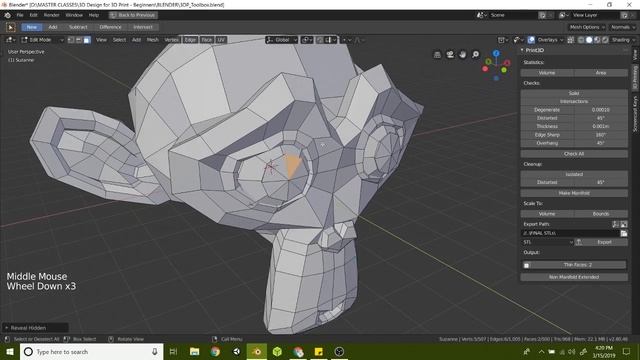Open the UV menu

click(x=221, y=40)
